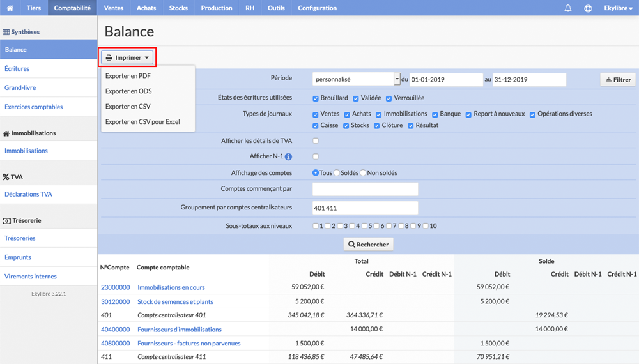
Task: Select the Tous radio button
Action: click(x=316, y=172)
